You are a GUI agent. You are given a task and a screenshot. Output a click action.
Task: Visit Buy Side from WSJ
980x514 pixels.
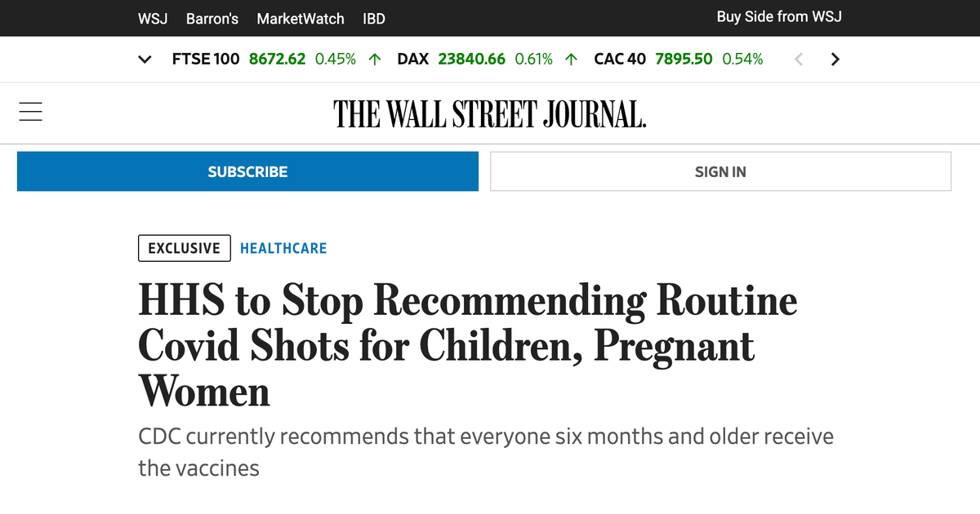[779, 16]
